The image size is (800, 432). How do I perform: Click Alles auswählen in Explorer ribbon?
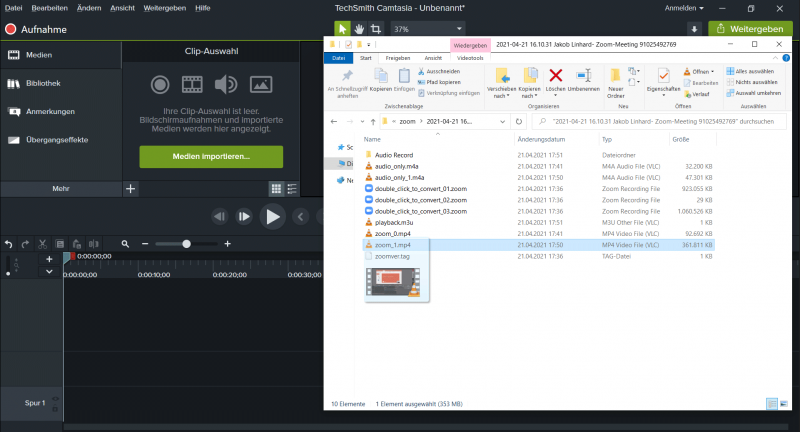tap(751, 71)
